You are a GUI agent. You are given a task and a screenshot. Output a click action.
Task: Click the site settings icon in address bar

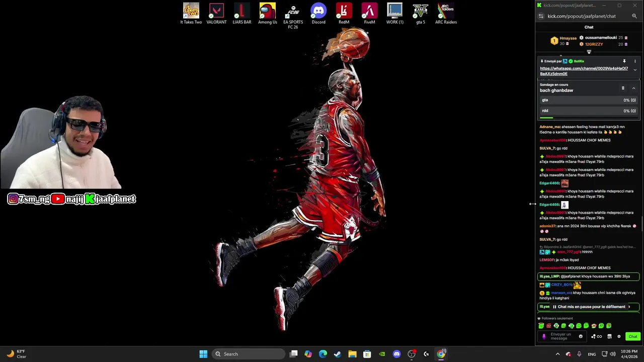pos(541,16)
